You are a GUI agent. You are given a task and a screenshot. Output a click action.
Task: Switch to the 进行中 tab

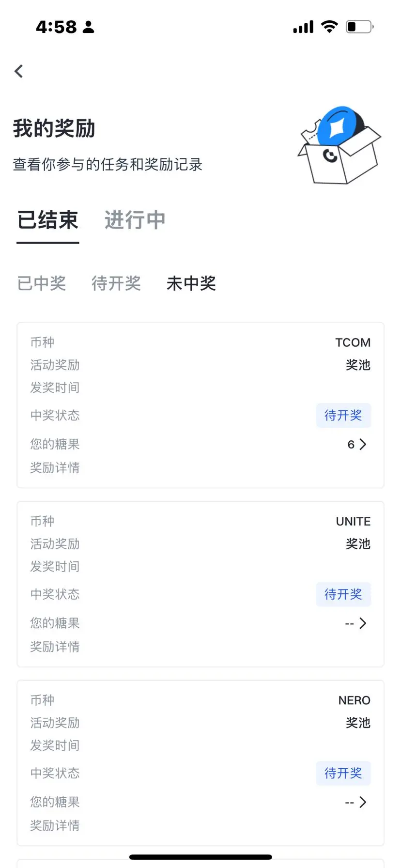click(x=135, y=220)
